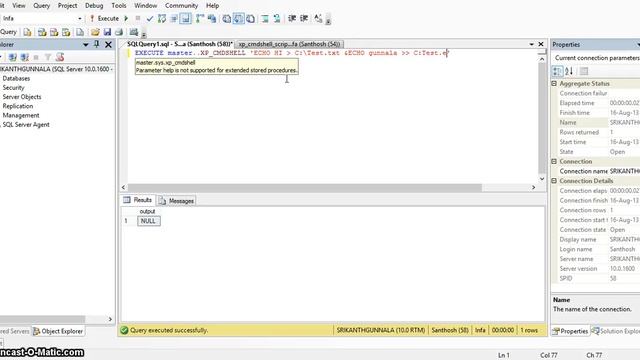Cancel executing query using the stop icon
640x360 pixels.
138,18
